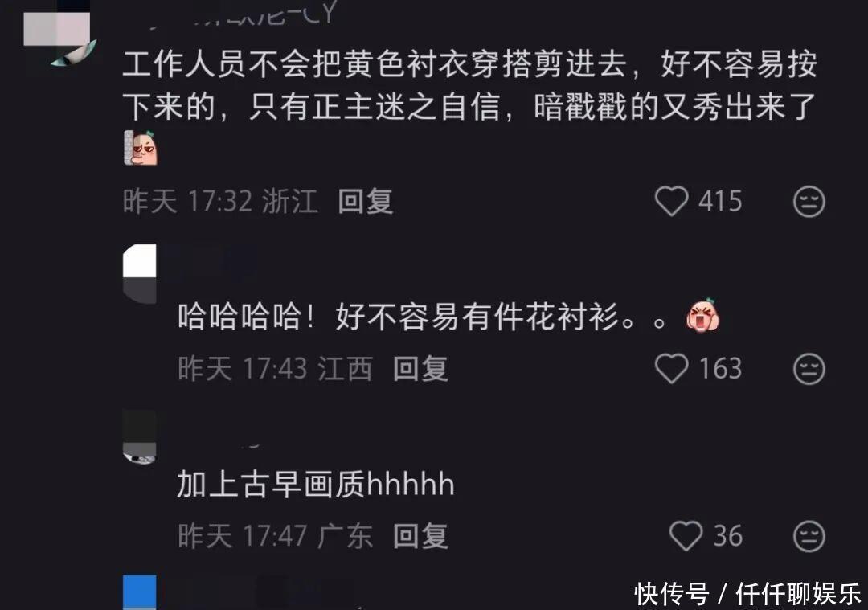This screenshot has width=868, height=610.
Task: Tap the like count 415
Action: 719,202
